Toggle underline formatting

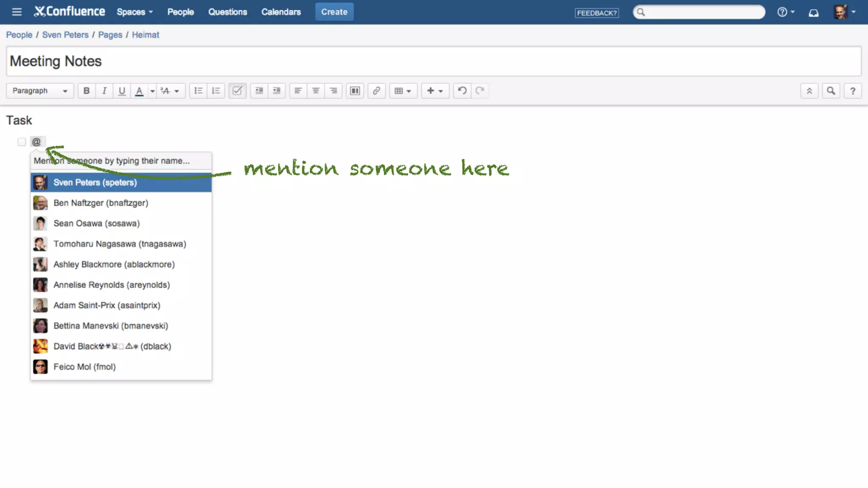(x=122, y=91)
